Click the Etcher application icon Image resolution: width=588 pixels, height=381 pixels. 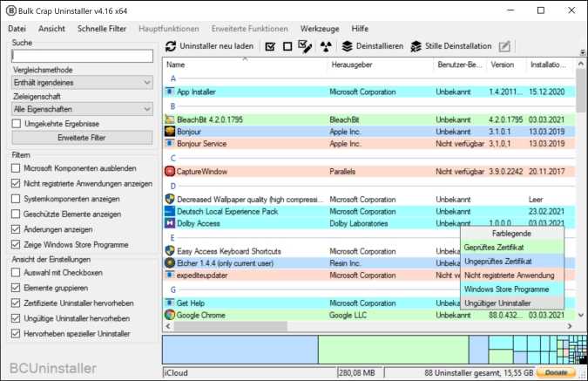[170, 262]
